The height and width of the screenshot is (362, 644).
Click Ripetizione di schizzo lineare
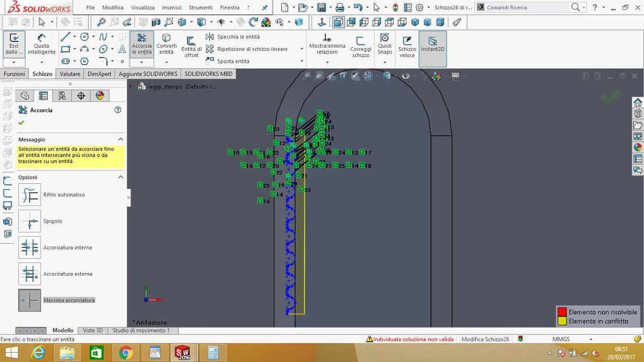246,49
